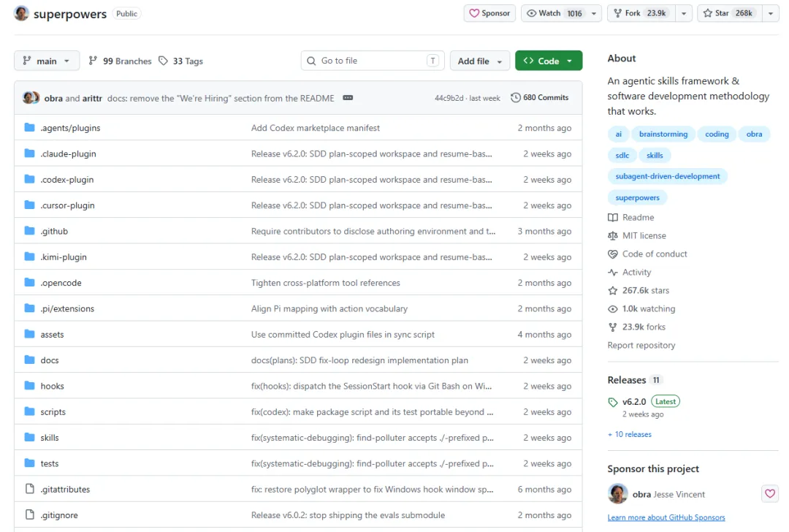
Task: Open the Add file dropdown
Action: pyautogui.click(x=479, y=61)
